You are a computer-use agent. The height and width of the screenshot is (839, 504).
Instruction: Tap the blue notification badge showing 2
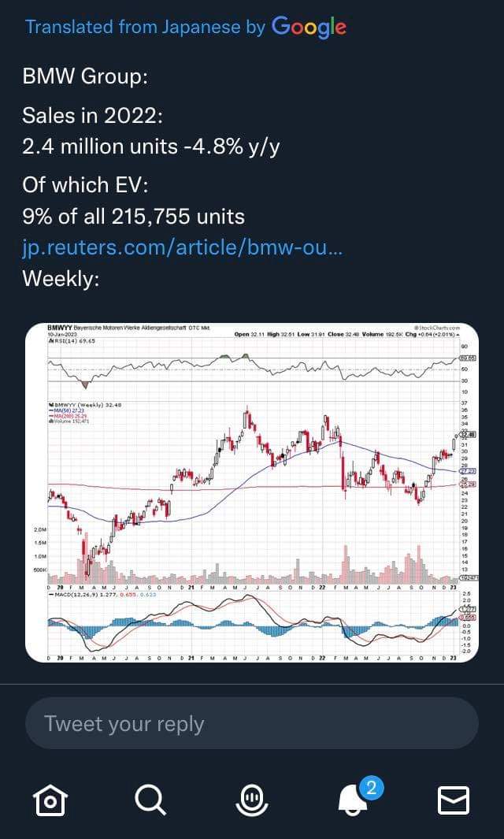pyautogui.click(x=371, y=788)
